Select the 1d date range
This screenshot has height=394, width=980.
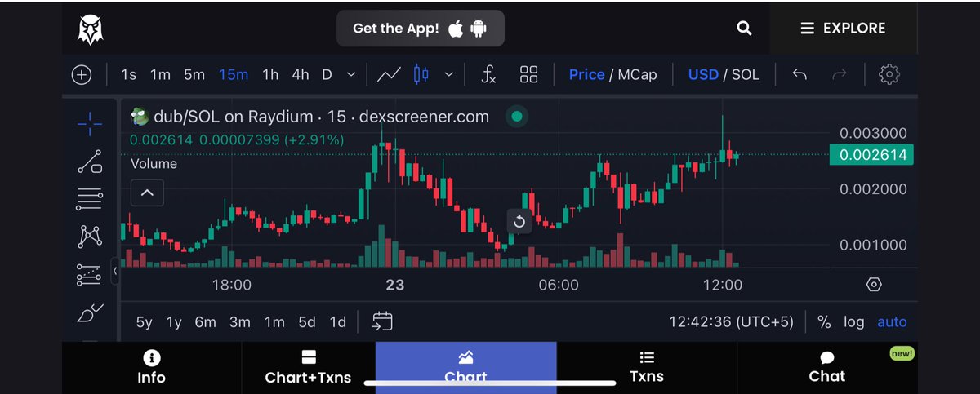[337, 322]
